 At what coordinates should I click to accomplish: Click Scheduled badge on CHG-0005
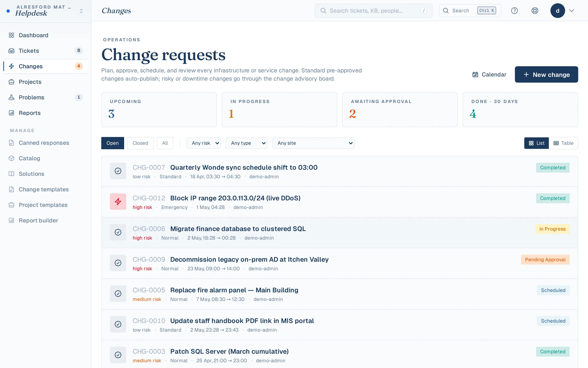[x=553, y=290]
